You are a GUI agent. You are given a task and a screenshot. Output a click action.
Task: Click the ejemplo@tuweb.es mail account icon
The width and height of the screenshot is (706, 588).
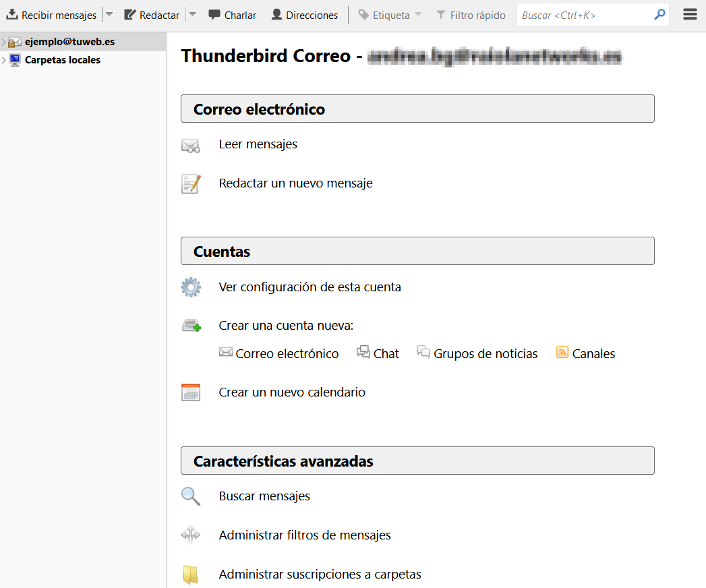(15, 42)
